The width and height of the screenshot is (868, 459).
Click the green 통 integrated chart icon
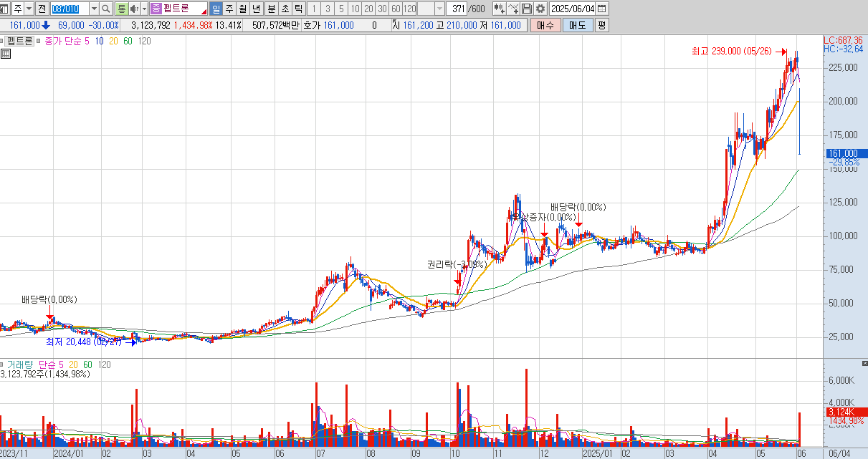coord(121,9)
